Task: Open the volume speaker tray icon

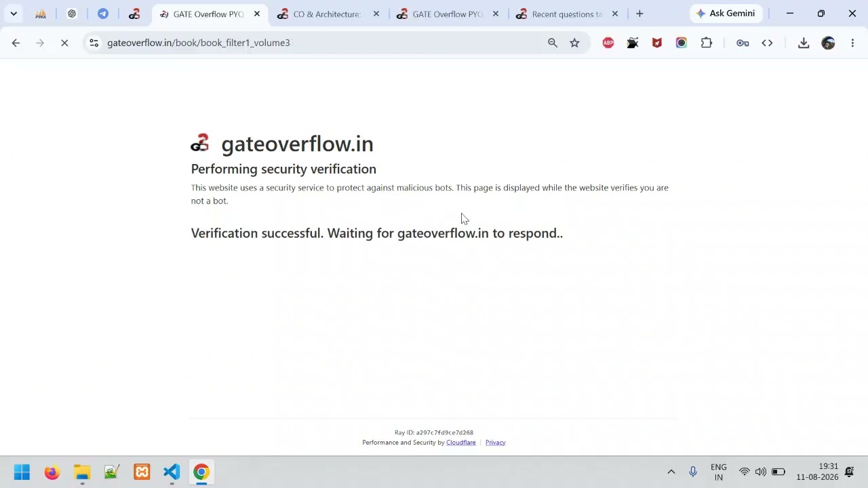Action: click(x=761, y=472)
